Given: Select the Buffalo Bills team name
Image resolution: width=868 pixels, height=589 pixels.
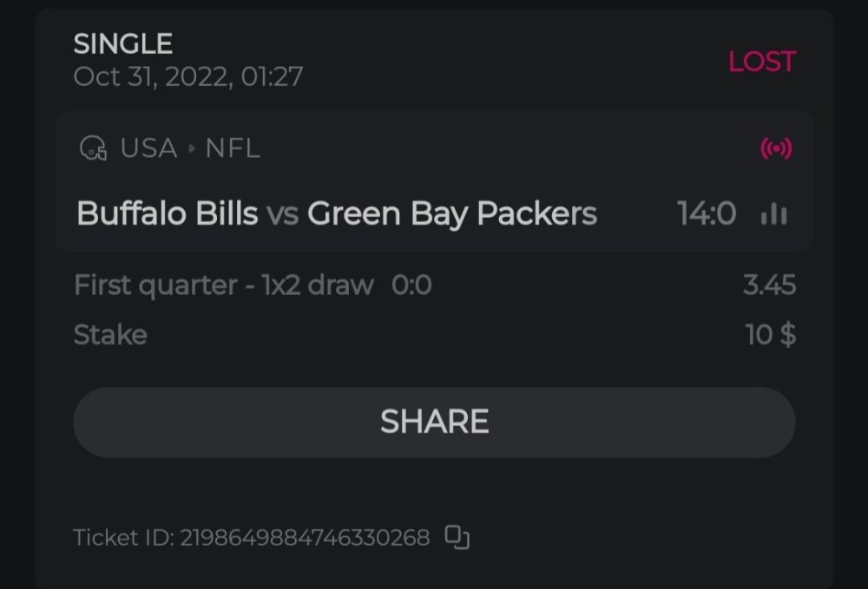Looking at the screenshot, I should 167,213.
